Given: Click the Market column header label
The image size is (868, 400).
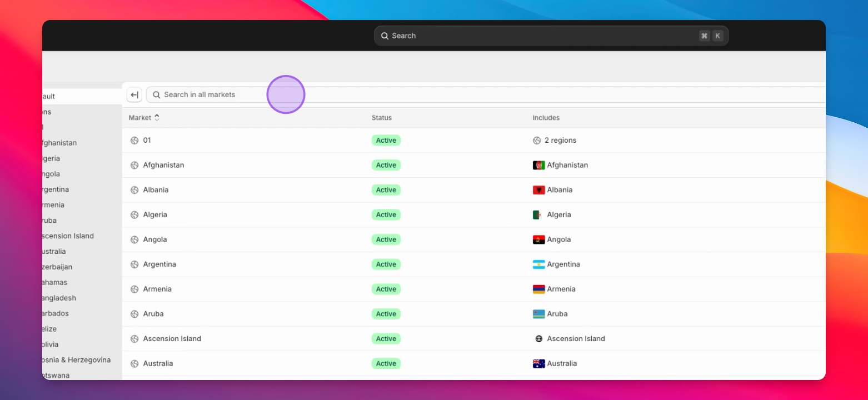Looking at the screenshot, I should coord(140,118).
